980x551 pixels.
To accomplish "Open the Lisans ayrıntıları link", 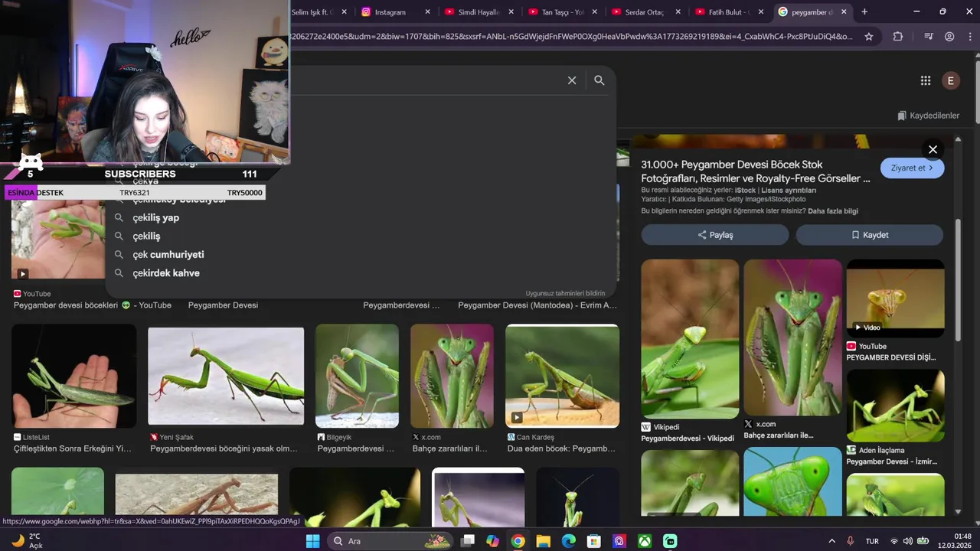I will click(x=789, y=190).
